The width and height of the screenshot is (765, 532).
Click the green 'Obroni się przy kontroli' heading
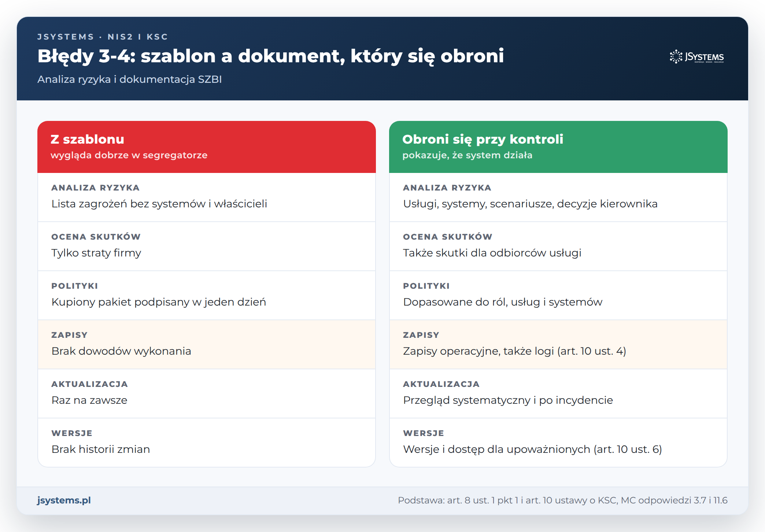483,139
